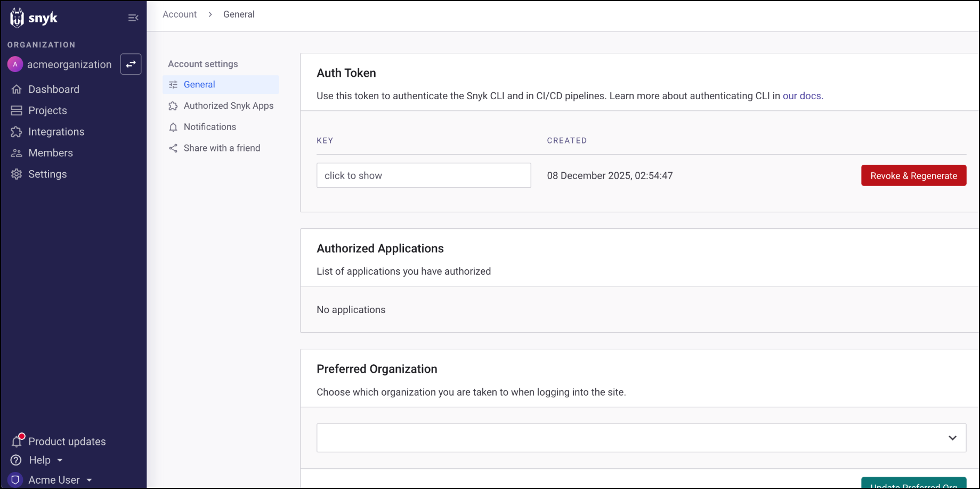Open Product updates bell icon
The image size is (980, 489).
pyautogui.click(x=17, y=441)
